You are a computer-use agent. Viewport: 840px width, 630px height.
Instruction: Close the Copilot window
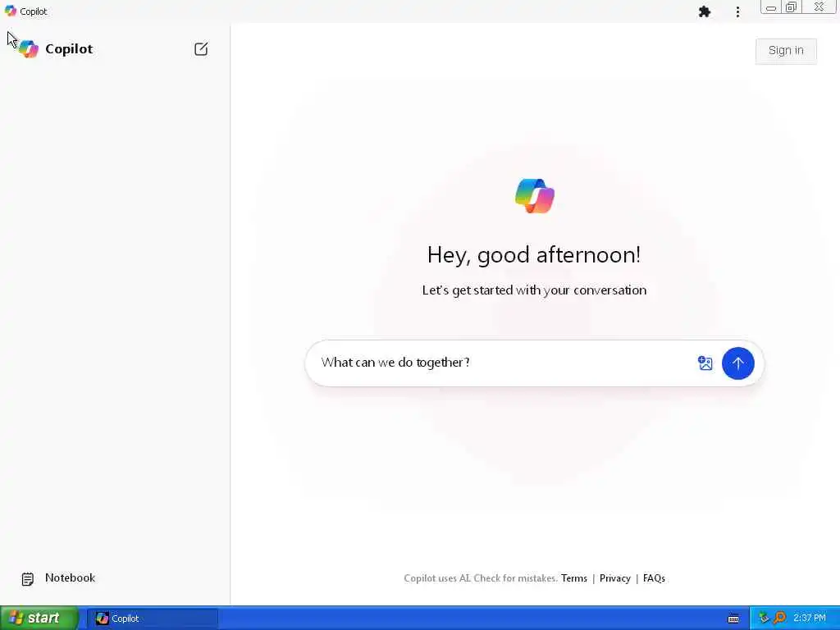point(819,7)
